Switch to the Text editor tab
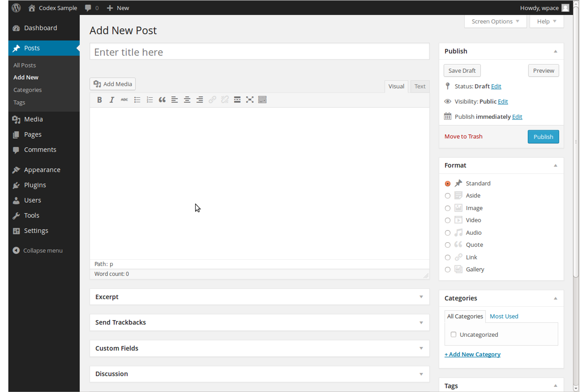 [420, 86]
